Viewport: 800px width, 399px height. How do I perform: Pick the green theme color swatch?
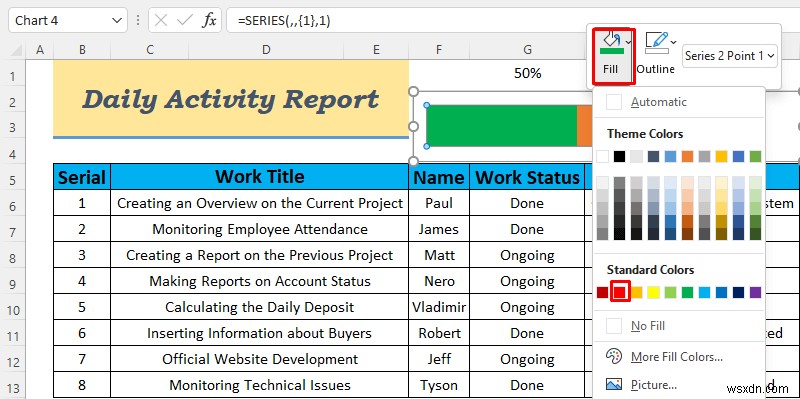click(x=756, y=156)
